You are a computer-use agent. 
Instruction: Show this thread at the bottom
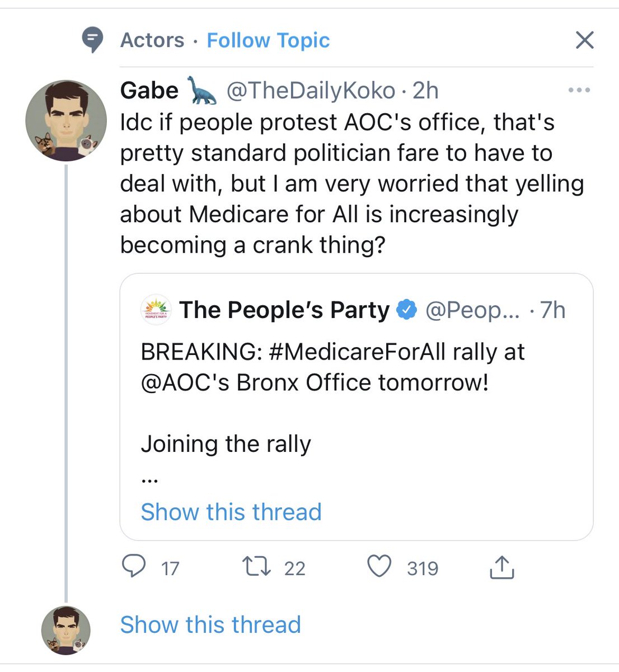210,624
